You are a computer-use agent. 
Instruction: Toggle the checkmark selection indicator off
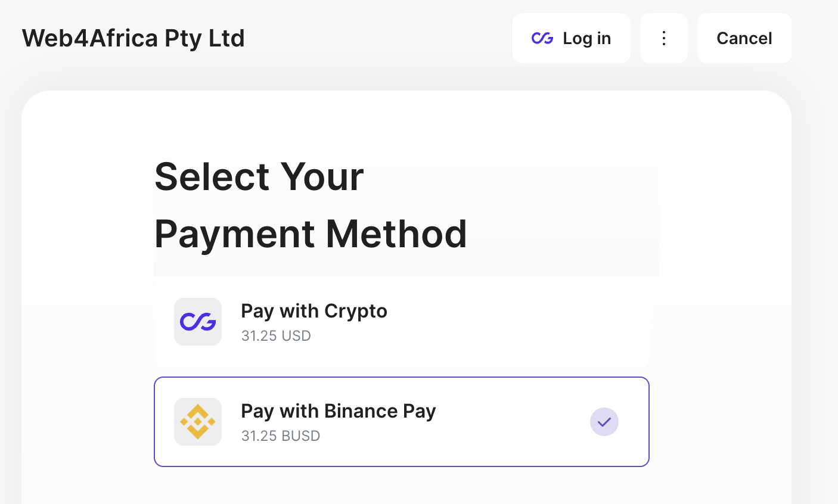[x=604, y=421]
